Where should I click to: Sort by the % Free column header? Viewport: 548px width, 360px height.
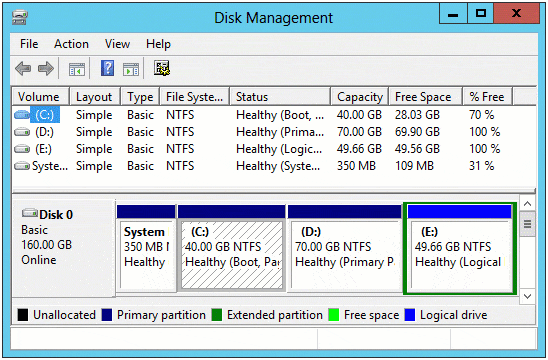[488, 97]
